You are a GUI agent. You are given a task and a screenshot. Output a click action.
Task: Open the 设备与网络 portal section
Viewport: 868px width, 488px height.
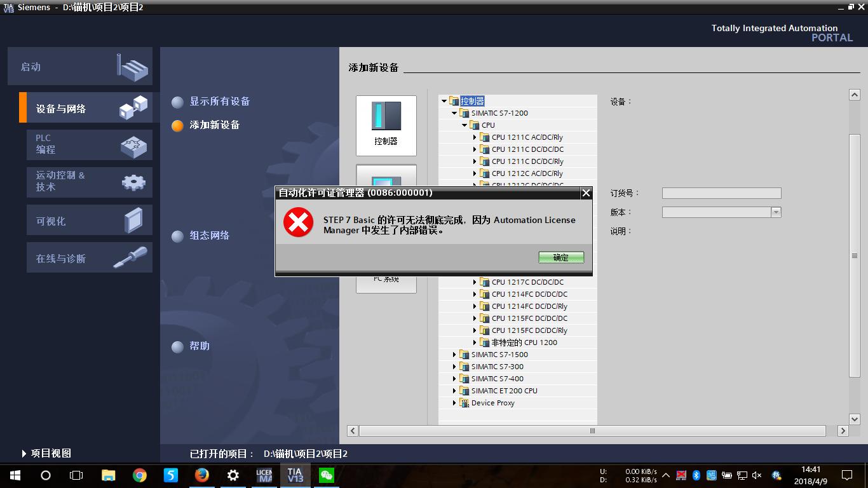pos(86,107)
